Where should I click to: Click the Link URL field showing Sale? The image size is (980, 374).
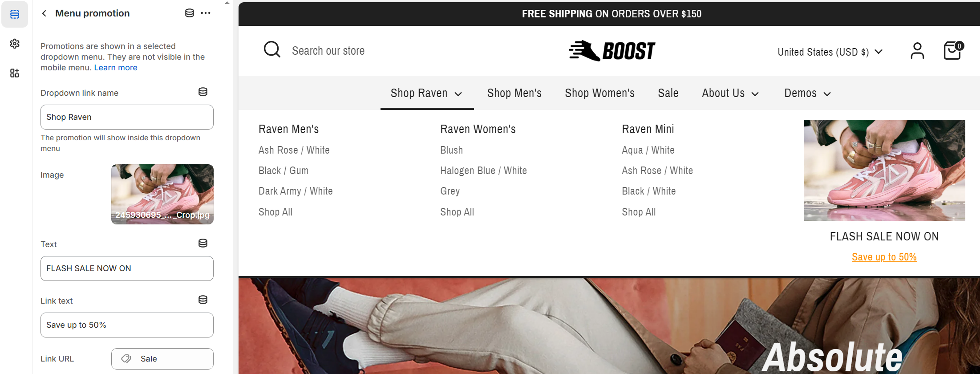(x=162, y=359)
